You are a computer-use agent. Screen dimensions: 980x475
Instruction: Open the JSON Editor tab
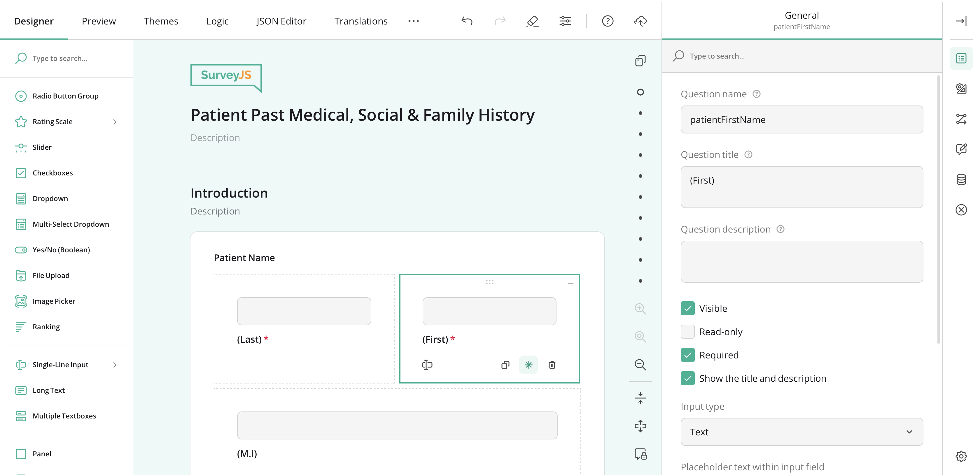pos(281,21)
